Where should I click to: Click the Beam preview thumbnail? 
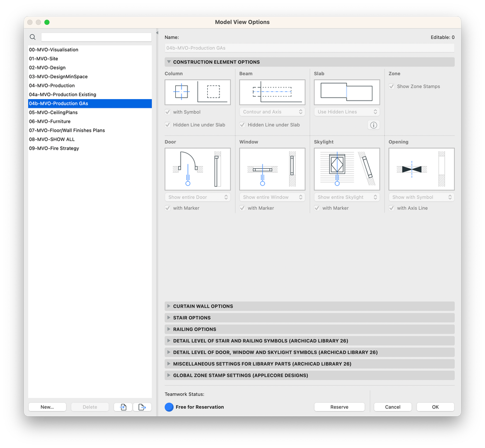tap(272, 92)
